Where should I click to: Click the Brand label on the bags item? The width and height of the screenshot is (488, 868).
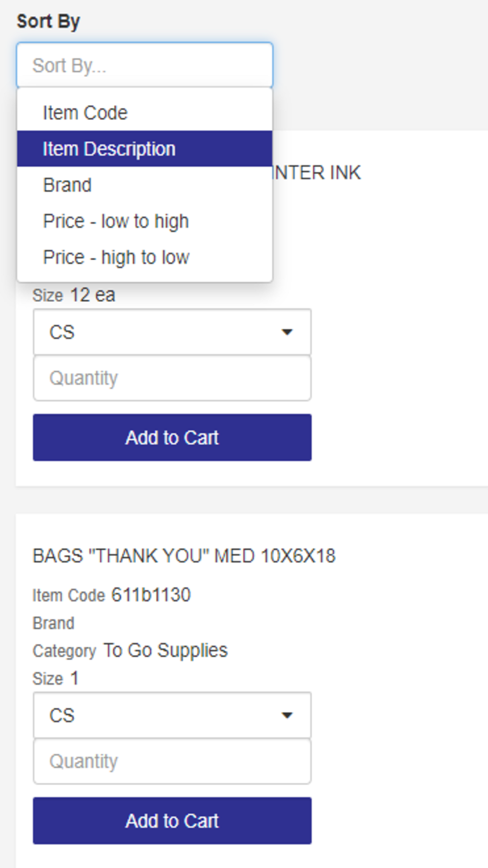point(54,623)
